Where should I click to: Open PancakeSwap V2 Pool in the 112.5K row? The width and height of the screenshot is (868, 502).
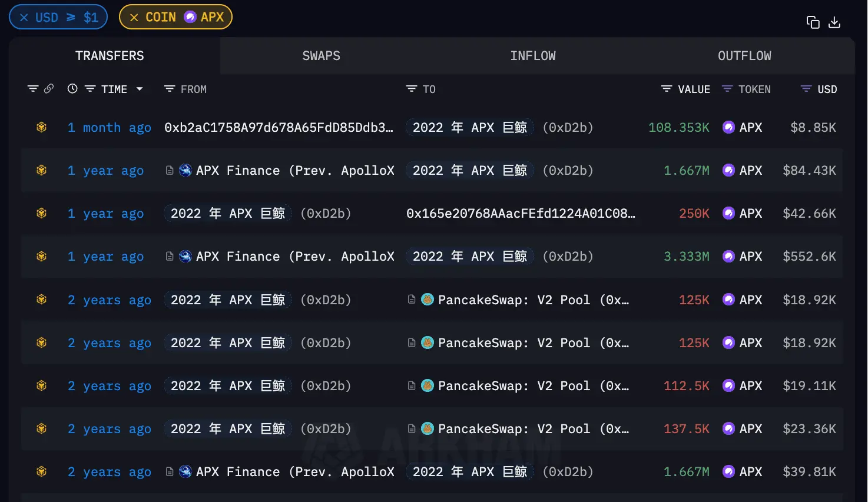534,386
